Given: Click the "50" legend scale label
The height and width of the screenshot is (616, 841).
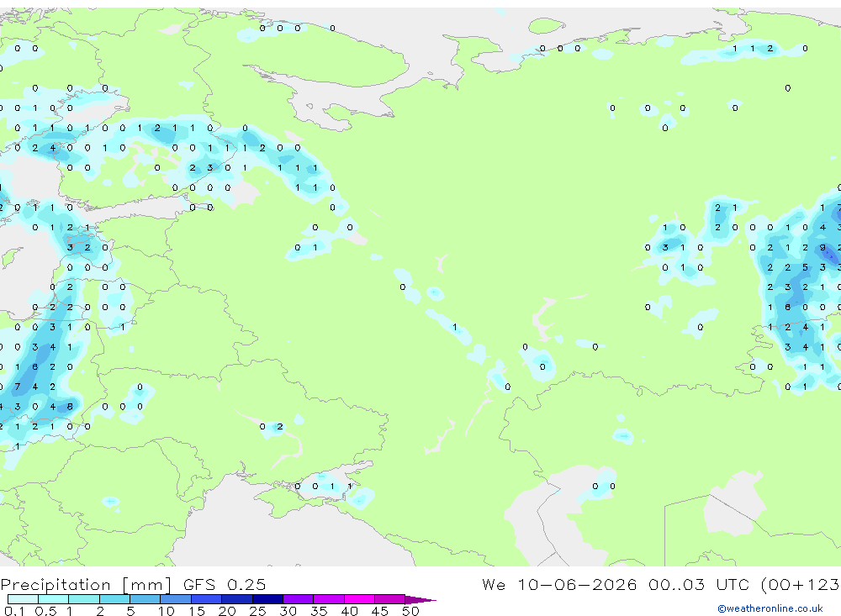Looking at the screenshot, I should [x=410, y=611].
